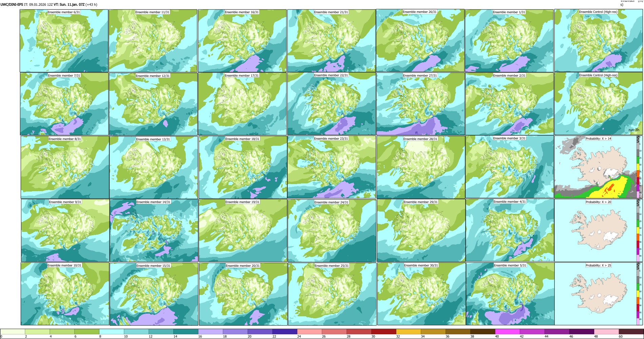
Task: Select the Ensemble member 26/31 panel
Action: point(420,40)
